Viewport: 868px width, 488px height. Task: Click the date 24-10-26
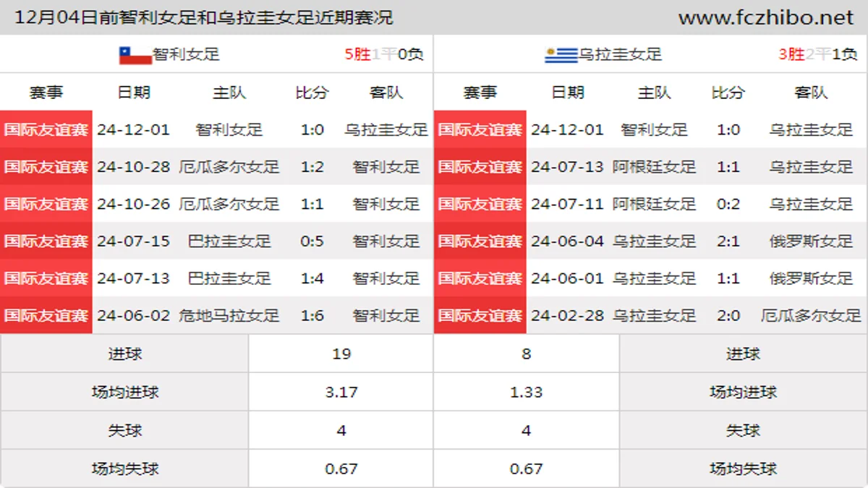click(x=134, y=204)
